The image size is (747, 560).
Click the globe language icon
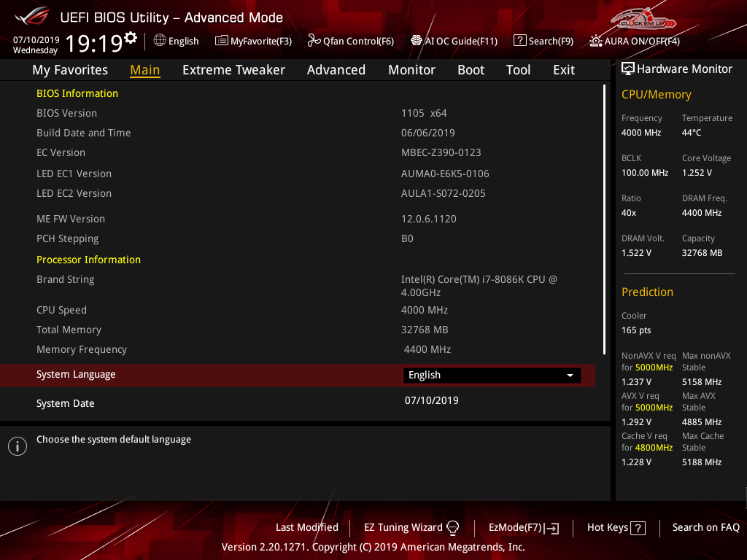[x=160, y=41]
